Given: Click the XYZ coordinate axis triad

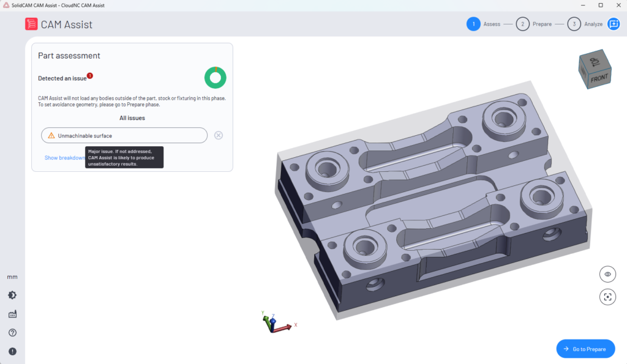Looking at the screenshot, I should point(278,322).
